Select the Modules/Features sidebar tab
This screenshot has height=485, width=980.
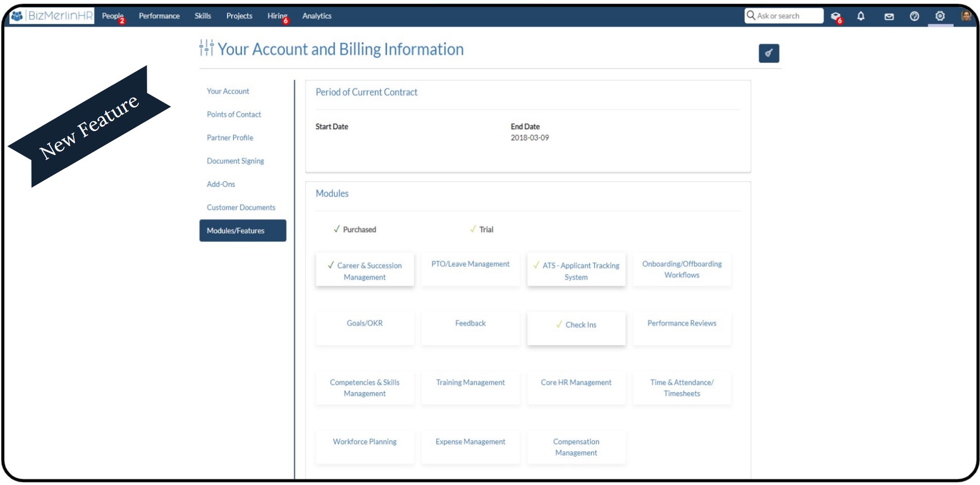(243, 231)
